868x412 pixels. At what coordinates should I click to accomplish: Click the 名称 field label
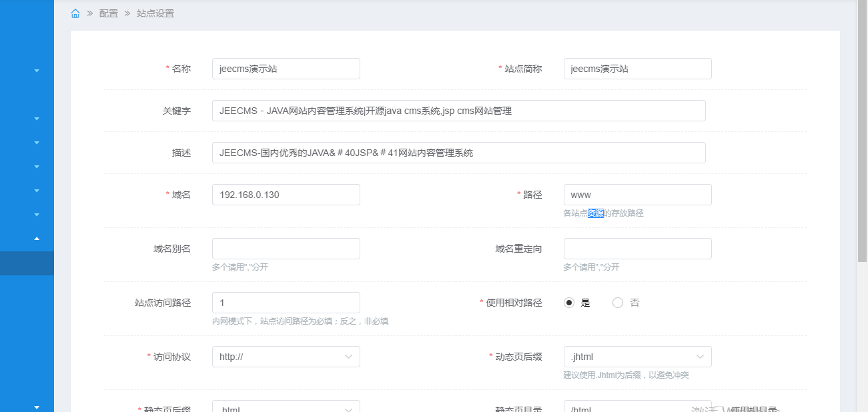[x=181, y=69]
